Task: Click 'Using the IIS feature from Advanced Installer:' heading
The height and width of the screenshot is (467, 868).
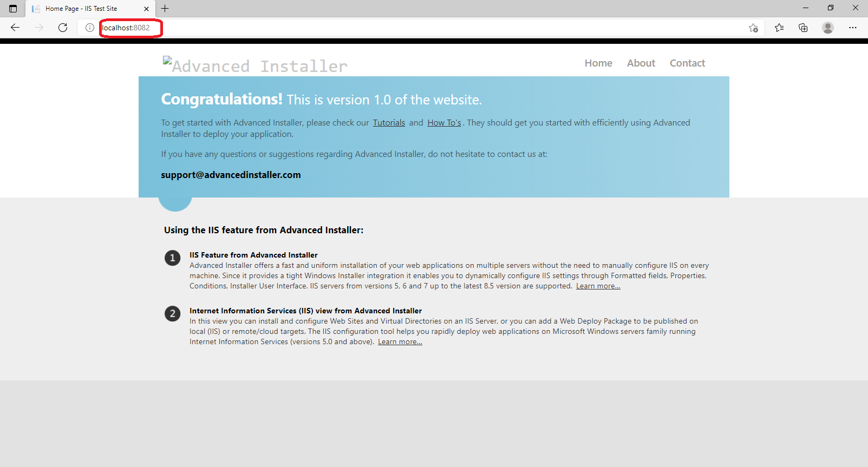Action: (264, 230)
